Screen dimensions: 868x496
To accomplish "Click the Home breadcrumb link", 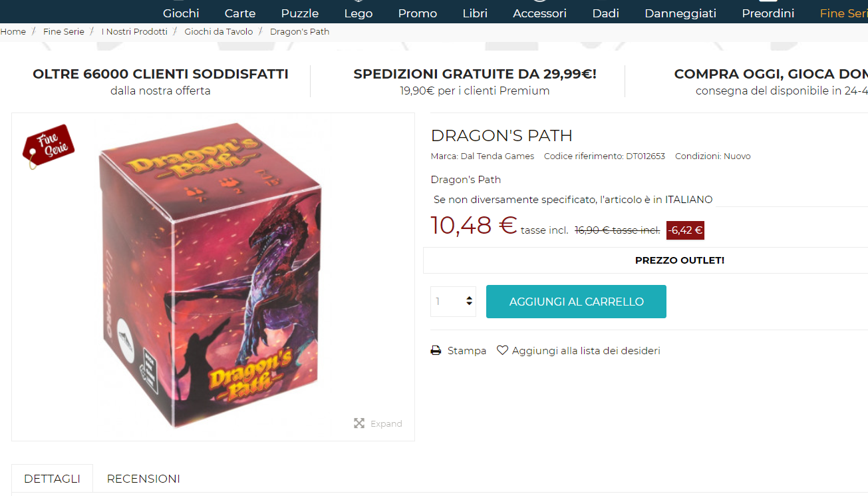I will click(13, 31).
